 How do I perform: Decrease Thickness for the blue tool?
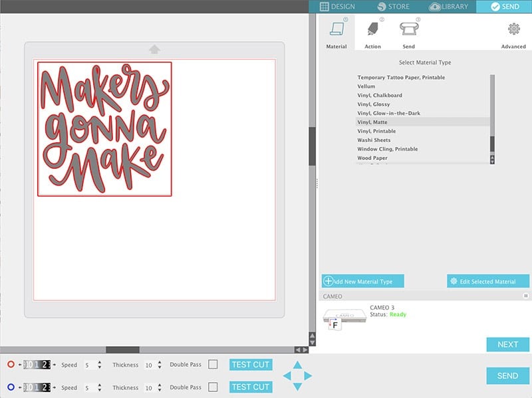pos(160,389)
